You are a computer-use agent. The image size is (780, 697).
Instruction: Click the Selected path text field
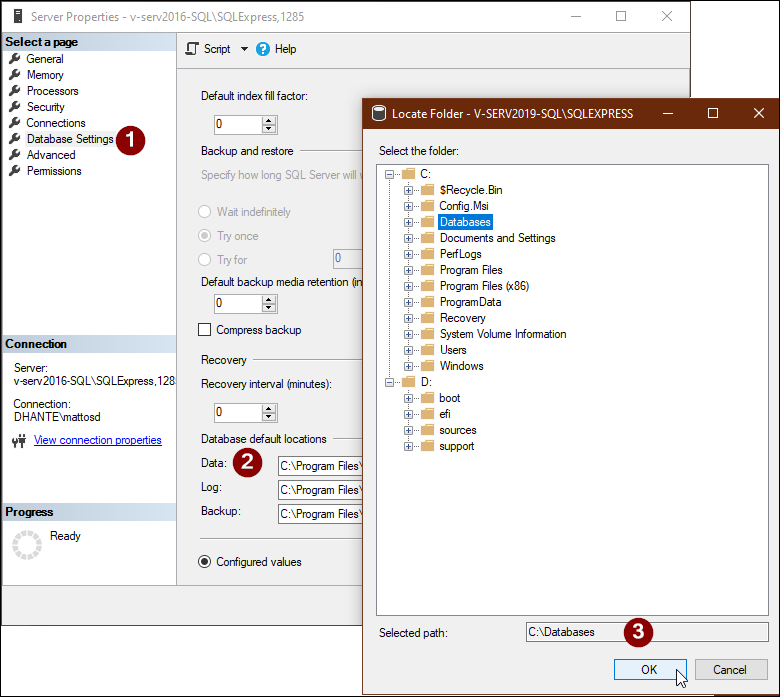tap(647, 632)
